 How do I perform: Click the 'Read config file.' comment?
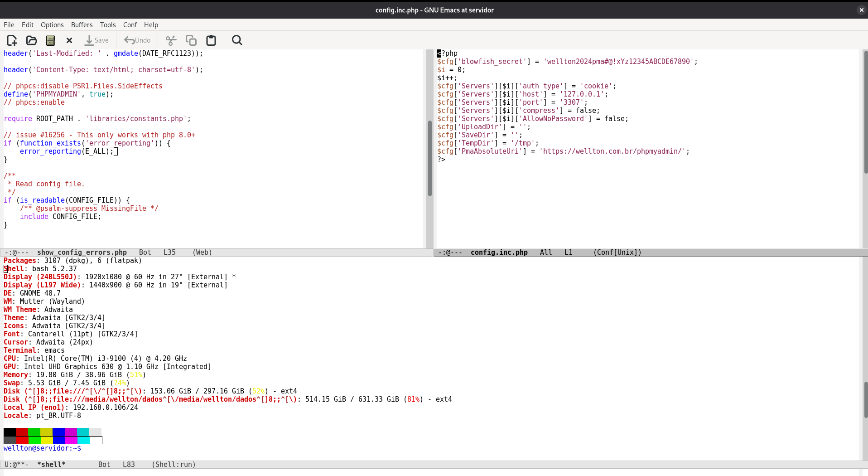click(x=46, y=184)
